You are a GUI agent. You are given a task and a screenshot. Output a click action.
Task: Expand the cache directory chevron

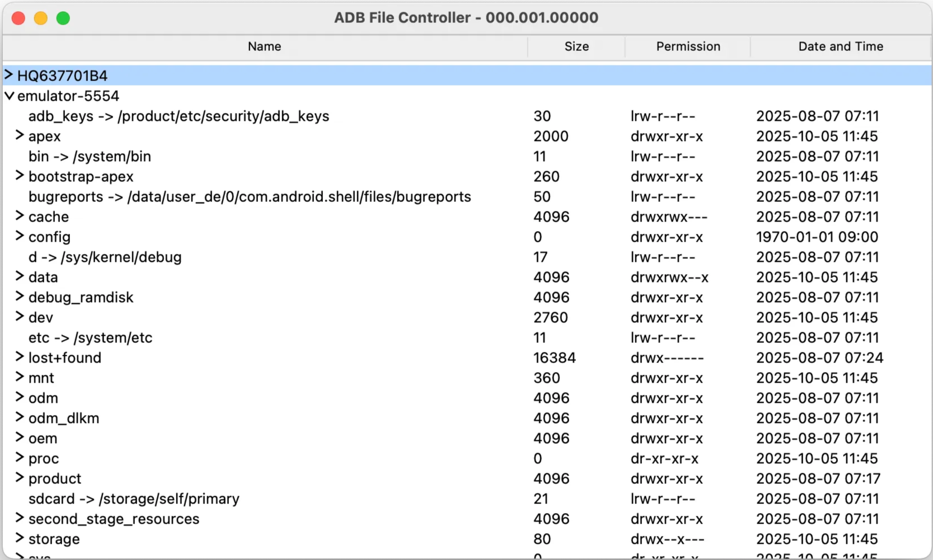coord(20,216)
